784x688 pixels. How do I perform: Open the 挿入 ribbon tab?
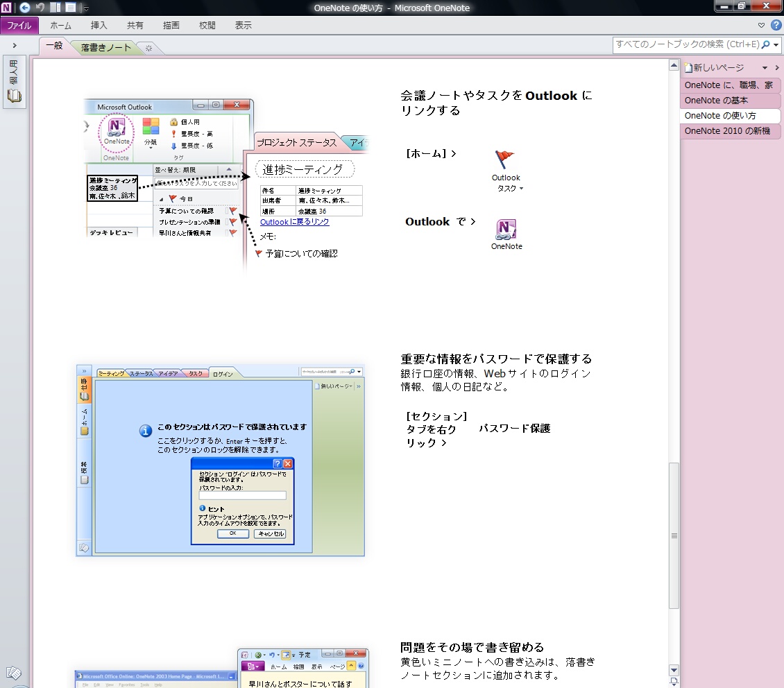pyautogui.click(x=99, y=26)
